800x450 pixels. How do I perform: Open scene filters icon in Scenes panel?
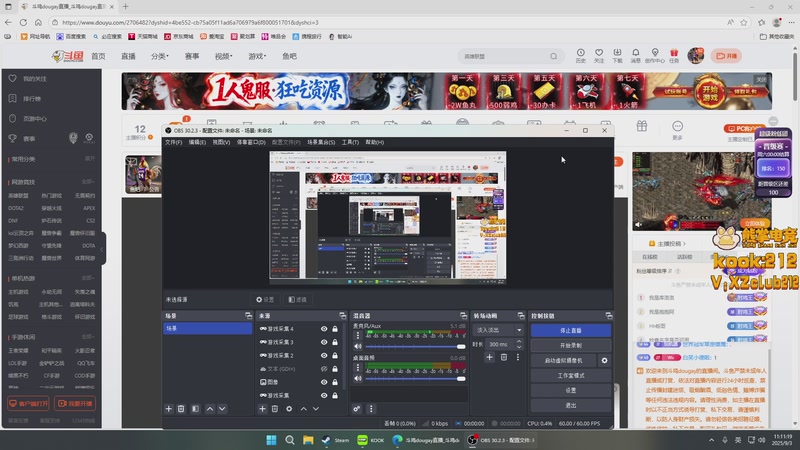tap(195, 409)
